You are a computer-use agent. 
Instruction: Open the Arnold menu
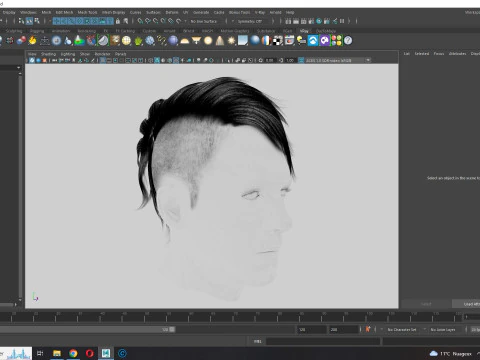pyautogui.click(x=275, y=12)
